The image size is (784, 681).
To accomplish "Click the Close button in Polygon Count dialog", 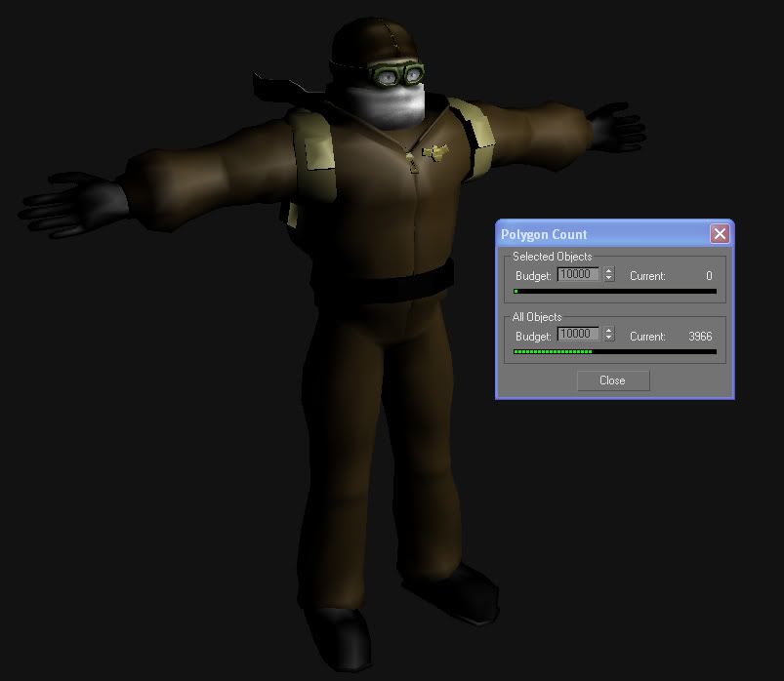I will point(612,381).
